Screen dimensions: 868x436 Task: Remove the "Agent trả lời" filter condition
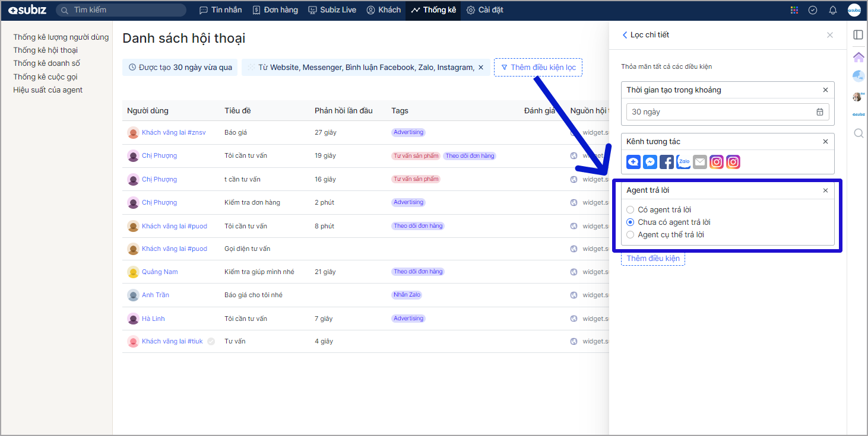(825, 190)
